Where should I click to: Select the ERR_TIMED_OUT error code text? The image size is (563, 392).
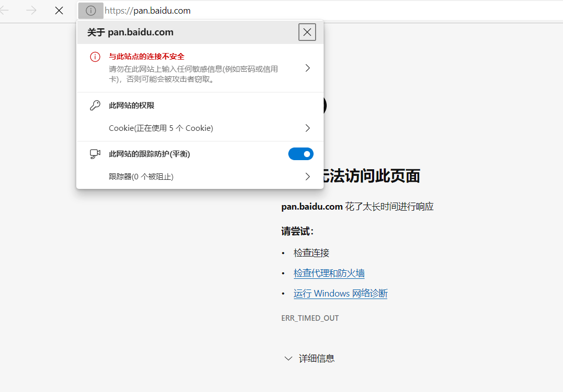[x=310, y=318]
